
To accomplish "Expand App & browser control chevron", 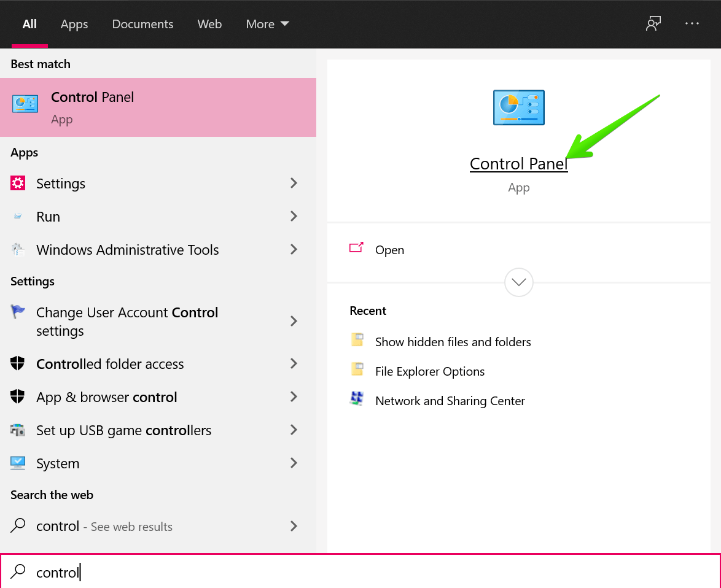I will 294,397.
